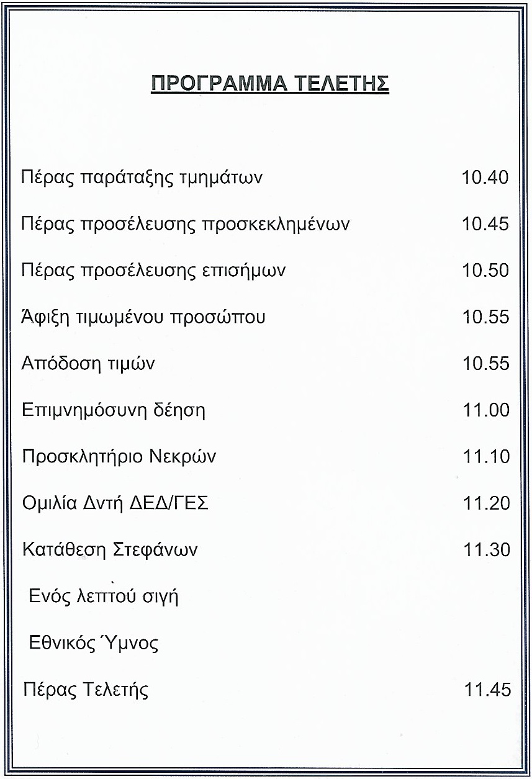Click the 11.00 time entry
Screen dimensions: 532x779
(486, 410)
